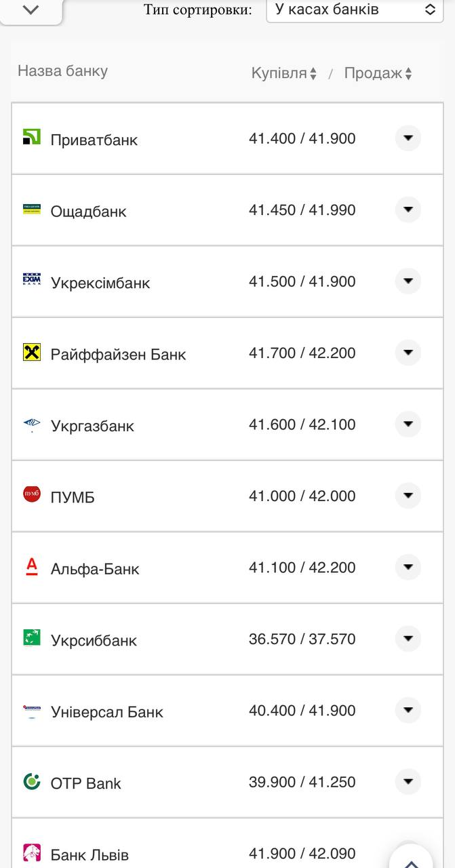Click the Укрексімбанк EXIM logo
The height and width of the screenshot is (868, 455).
32,280
